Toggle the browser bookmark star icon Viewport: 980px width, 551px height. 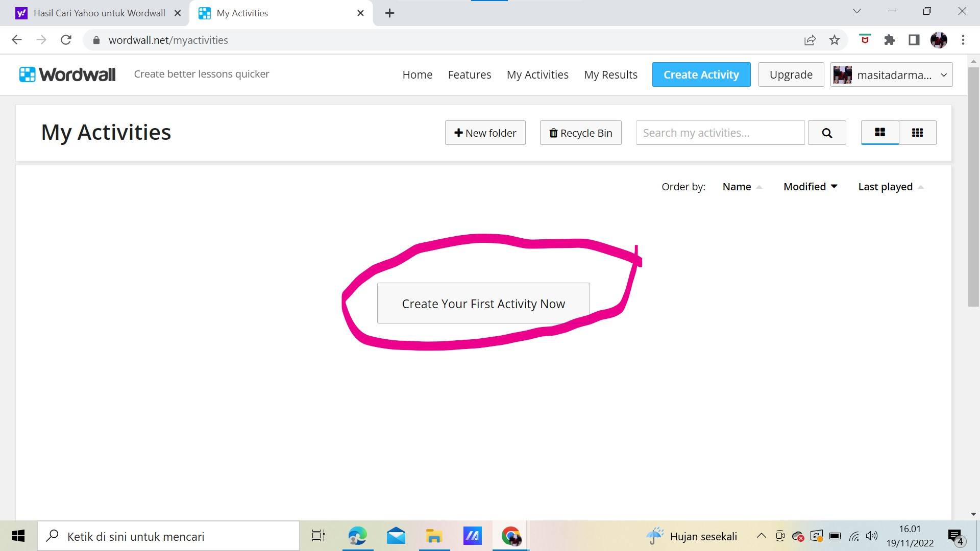(835, 40)
